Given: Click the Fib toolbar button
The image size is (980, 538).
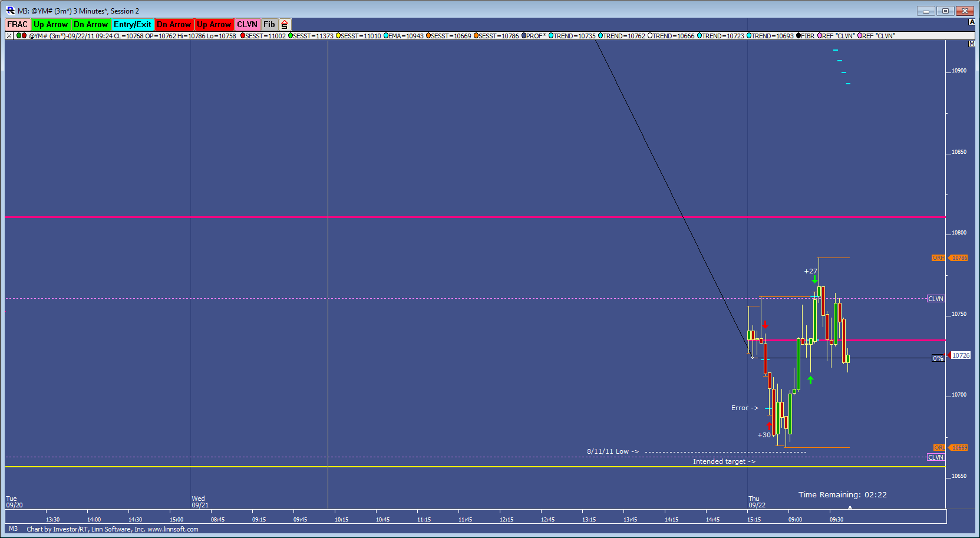Looking at the screenshot, I should click(x=269, y=24).
